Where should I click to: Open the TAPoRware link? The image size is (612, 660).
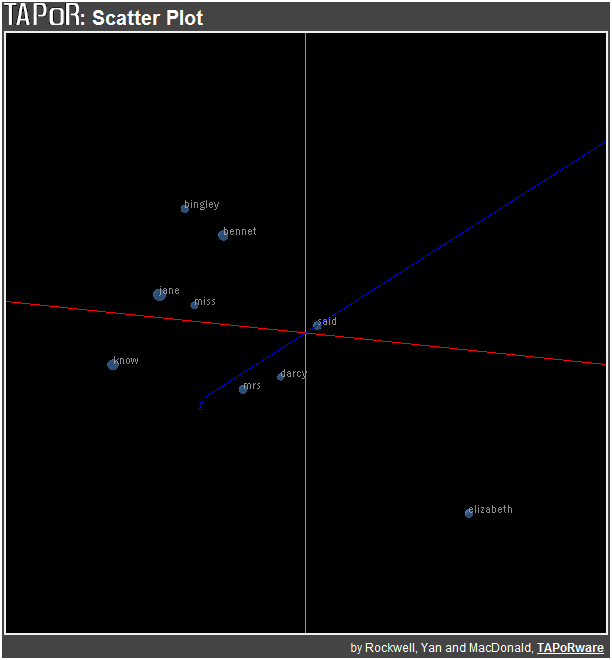(x=570, y=648)
